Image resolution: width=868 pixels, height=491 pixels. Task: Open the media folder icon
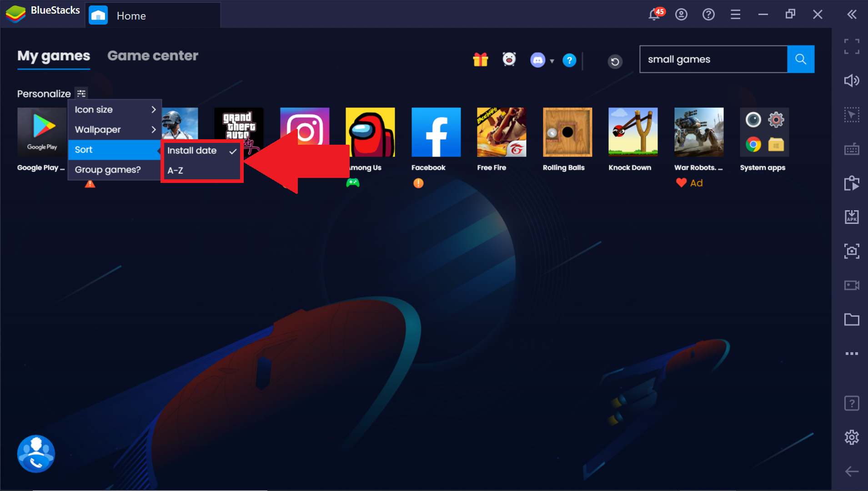point(852,319)
